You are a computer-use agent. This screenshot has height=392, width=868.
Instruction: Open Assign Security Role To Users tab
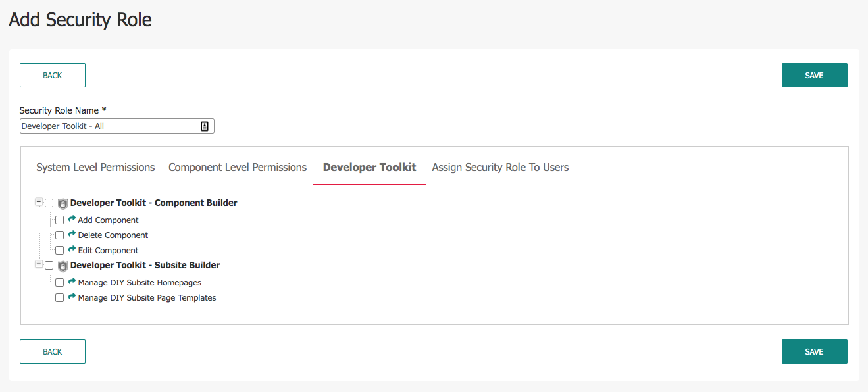pyautogui.click(x=500, y=168)
